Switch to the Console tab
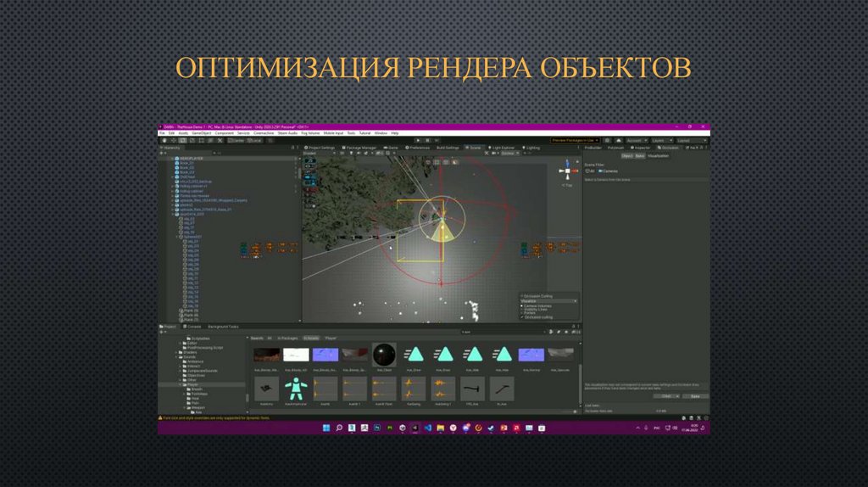This screenshot has width=868, height=487. 192,327
